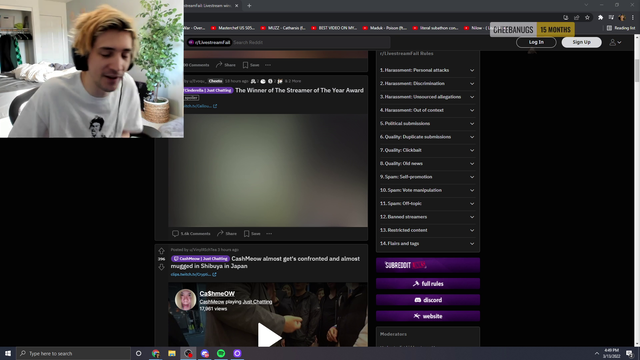This screenshot has height=360, width=640.
Task: Click the 'discord' sidebar button
Action: click(428, 300)
